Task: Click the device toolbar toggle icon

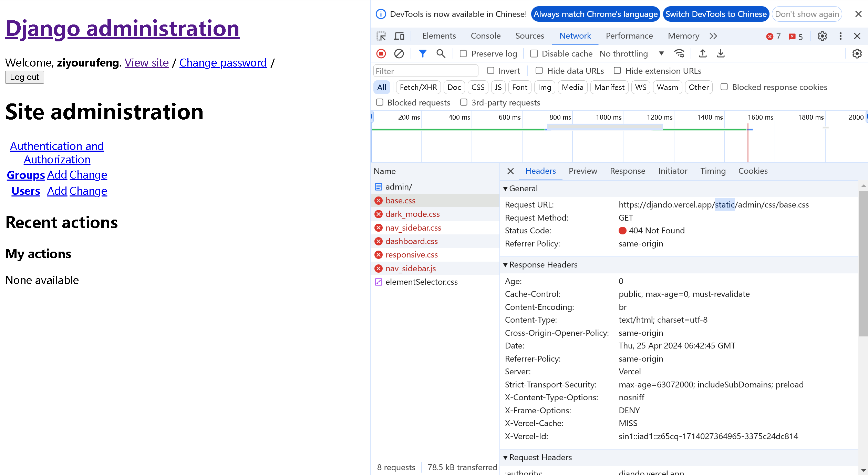Action: (x=399, y=36)
